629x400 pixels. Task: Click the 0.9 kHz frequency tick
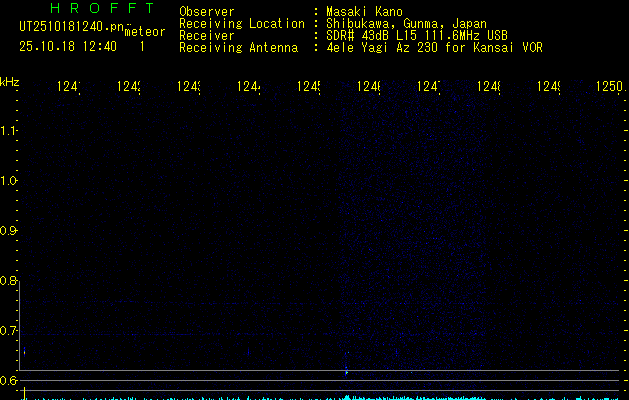pyautogui.click(x=10, y=231)
